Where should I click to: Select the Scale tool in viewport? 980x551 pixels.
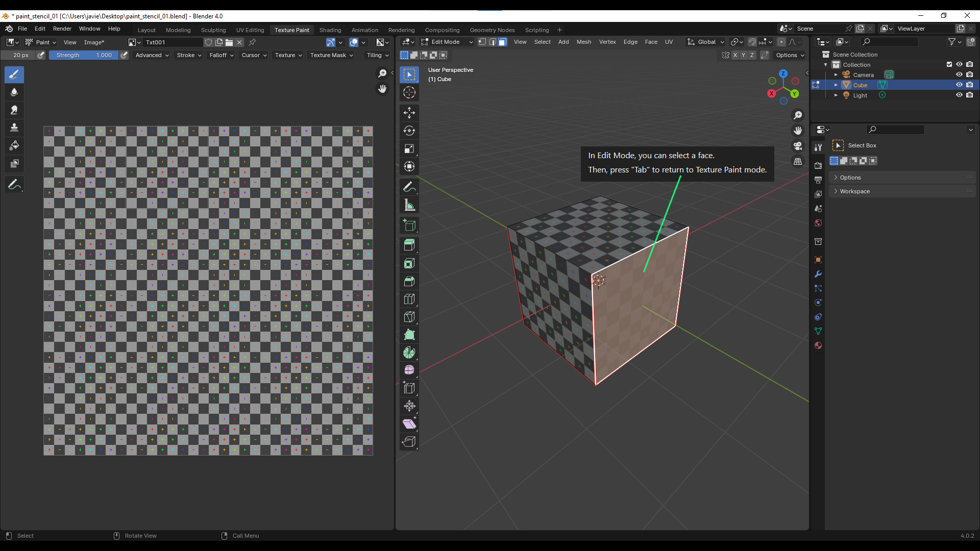coord(409,148)
